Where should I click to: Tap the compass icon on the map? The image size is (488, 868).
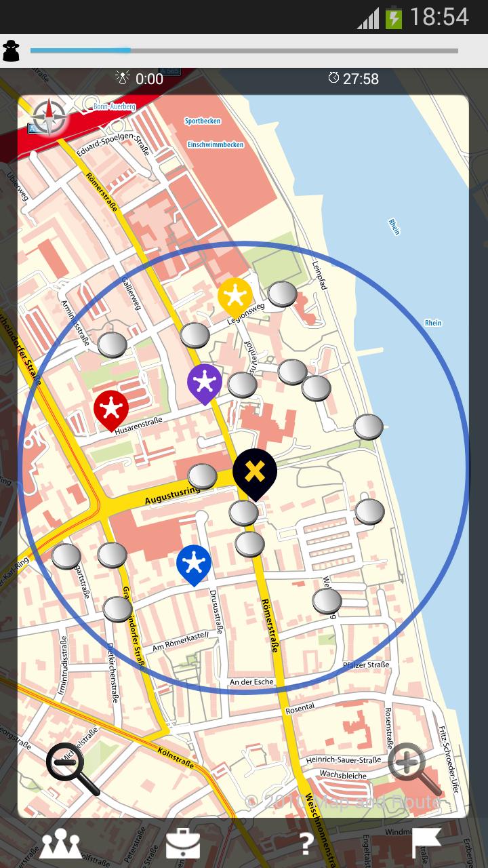click(x=49, y=117)
